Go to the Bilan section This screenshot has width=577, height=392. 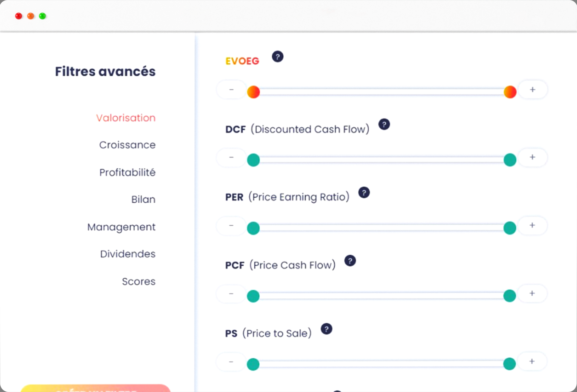[x=143, y=199]
